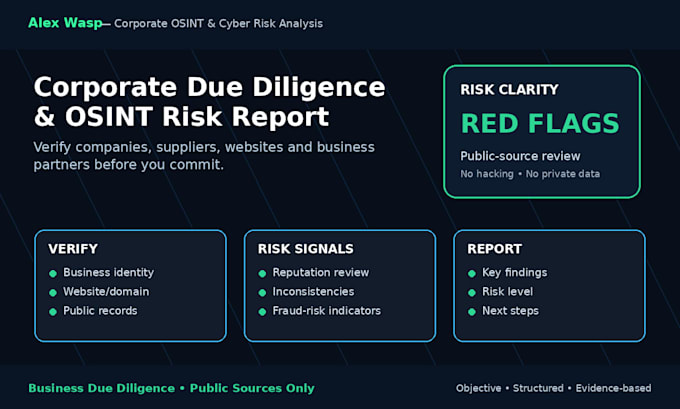Click 'No private data' note
The image size is (680, 409).
(x=563, y=174)
